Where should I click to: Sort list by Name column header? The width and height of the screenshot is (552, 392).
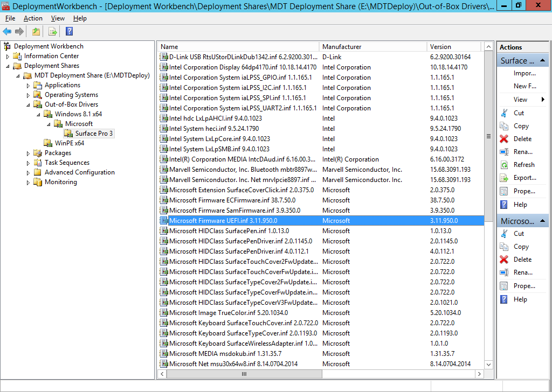tap(238, 47)
